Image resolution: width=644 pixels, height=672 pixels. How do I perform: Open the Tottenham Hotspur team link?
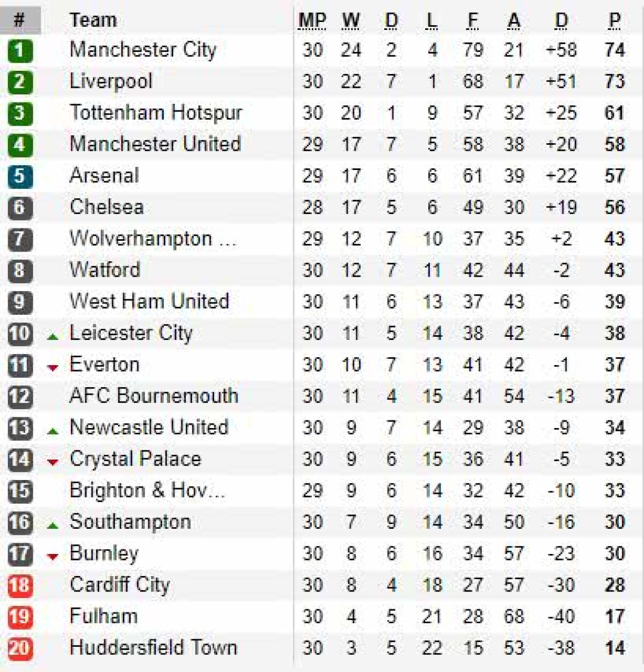click(x=156, y=113)
